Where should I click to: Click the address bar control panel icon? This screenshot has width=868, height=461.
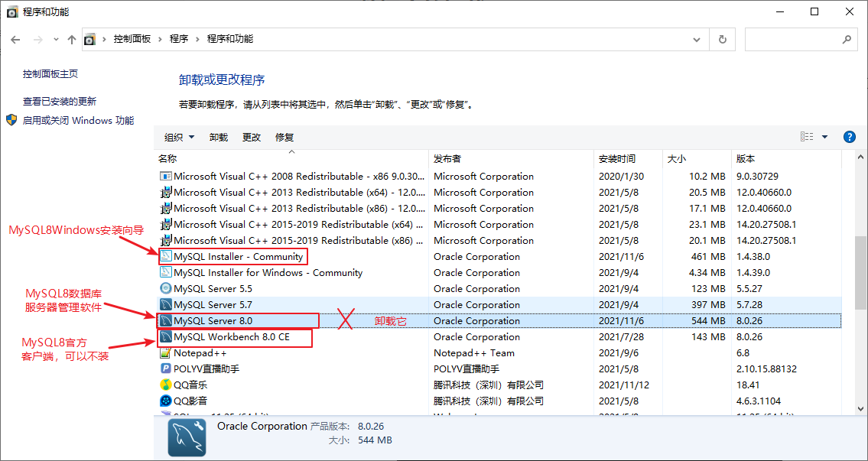[89, 39]
